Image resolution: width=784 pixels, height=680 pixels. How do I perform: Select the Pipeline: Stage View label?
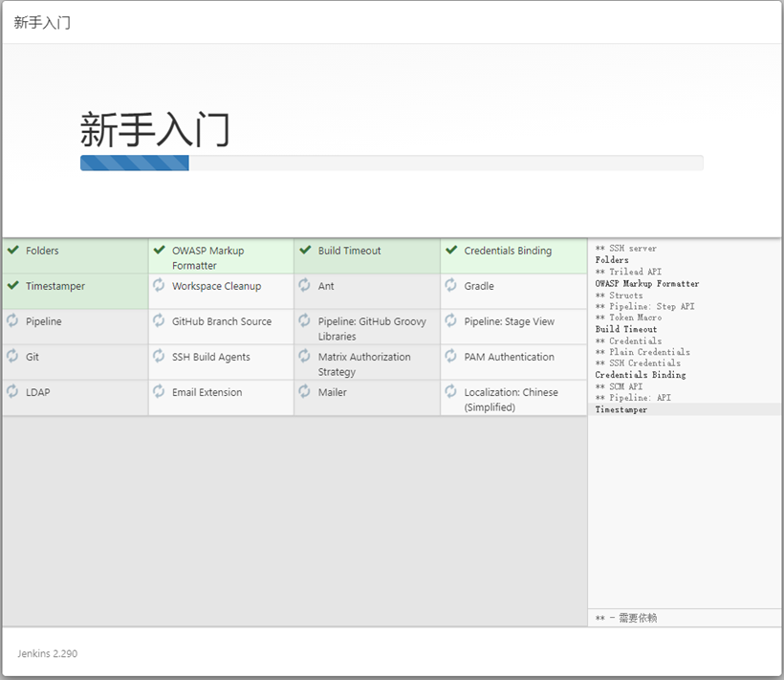509,321
